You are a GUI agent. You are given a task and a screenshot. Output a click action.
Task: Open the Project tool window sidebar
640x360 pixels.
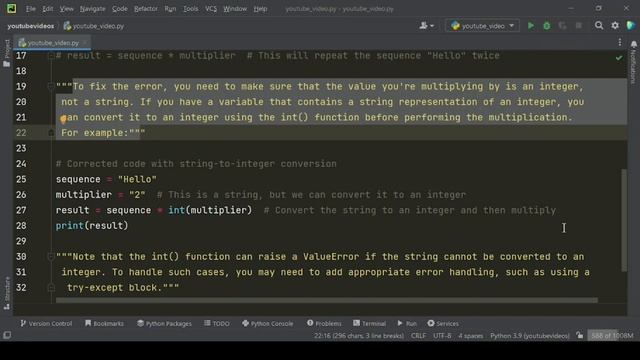pyautogui.click(x=7, y=53)
